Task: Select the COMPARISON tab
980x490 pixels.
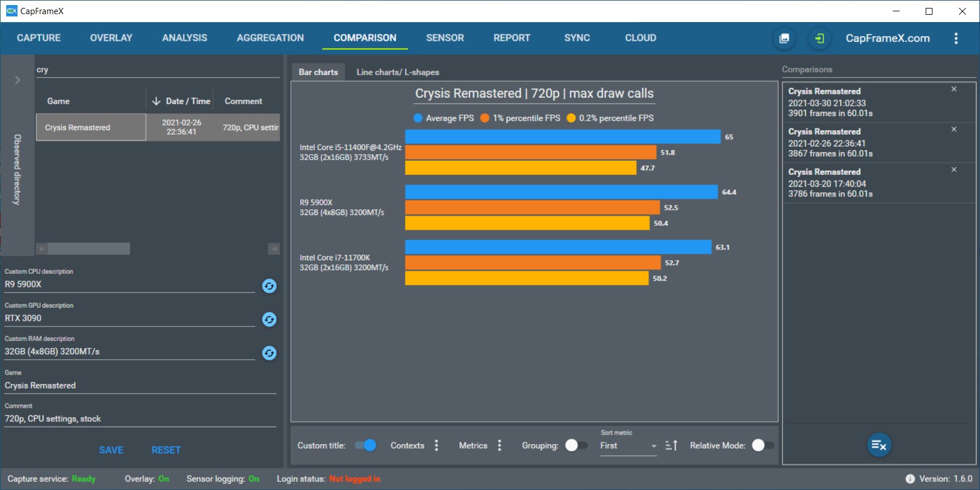Action: (x=365, y=38)
